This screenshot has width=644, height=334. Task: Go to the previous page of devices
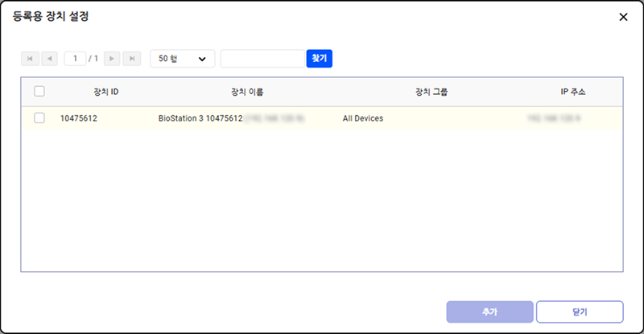pyautogui.click(x=49, y=59)
